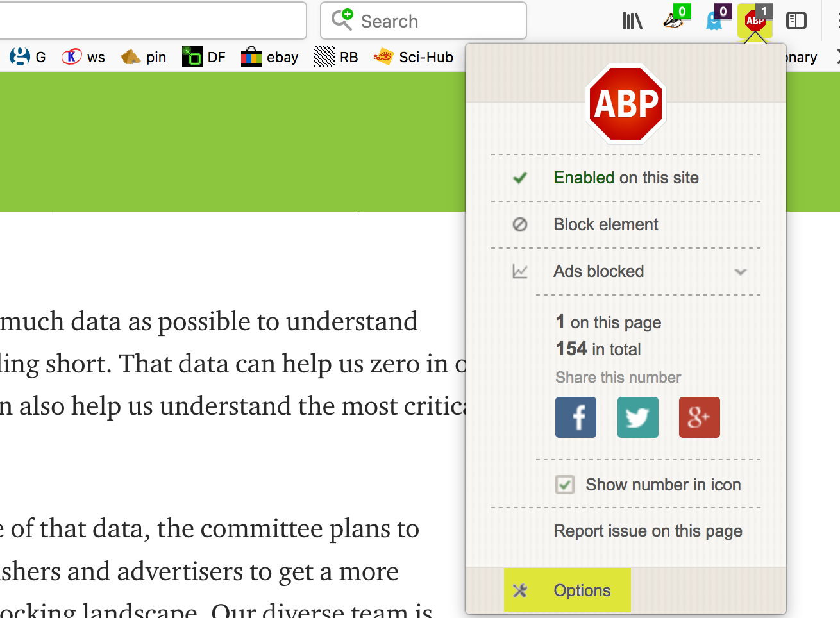Share the number on Google Plus
Viewport: 840px width, 618px height.
coord(699,417)
